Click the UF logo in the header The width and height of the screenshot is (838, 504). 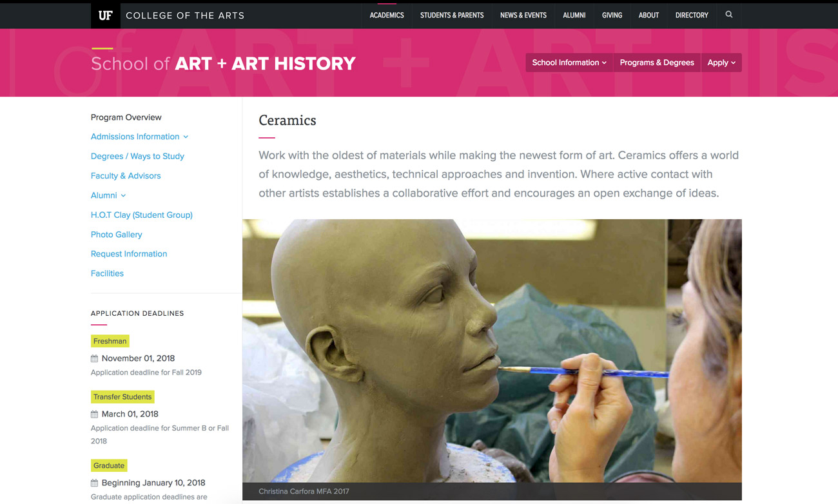[x=105, y=14]
